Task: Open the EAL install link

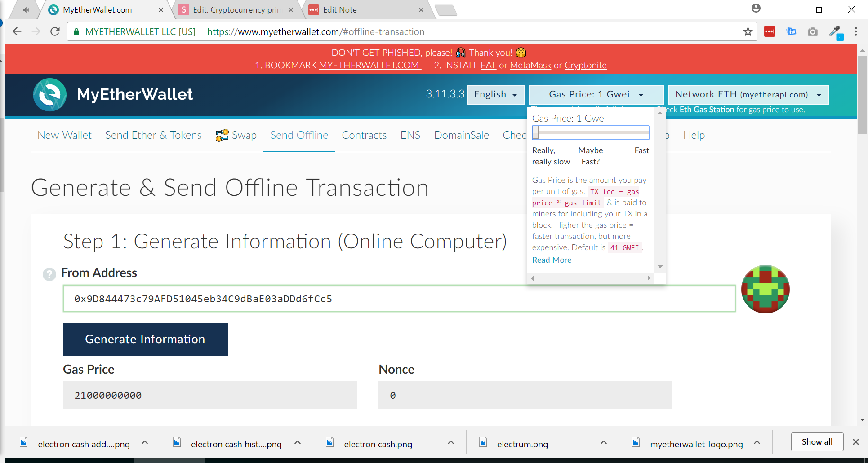Action: [x=488, y=65]
